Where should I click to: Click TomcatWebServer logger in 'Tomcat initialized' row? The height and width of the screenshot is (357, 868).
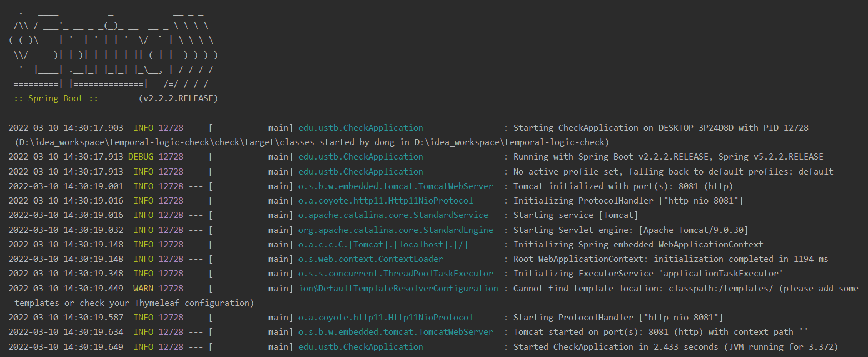396,186
